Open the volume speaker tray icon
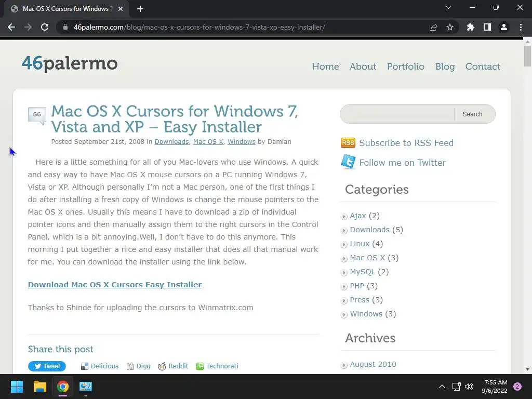Viewport: 532px width, 399px height. point(469,387)
